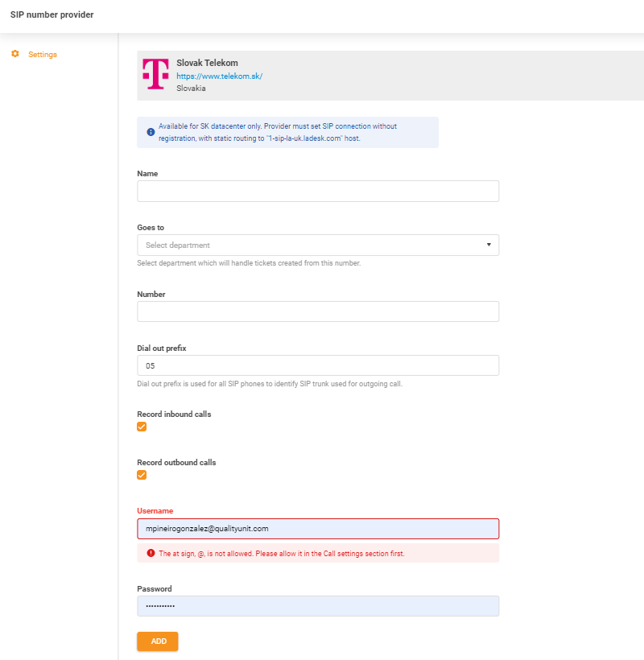Click inside the Name input field
Screen dimensions: 644x660
click(318, 191)
